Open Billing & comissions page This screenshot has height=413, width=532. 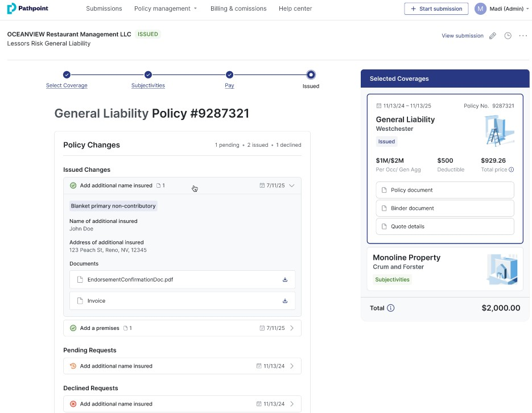coord(238,9)
